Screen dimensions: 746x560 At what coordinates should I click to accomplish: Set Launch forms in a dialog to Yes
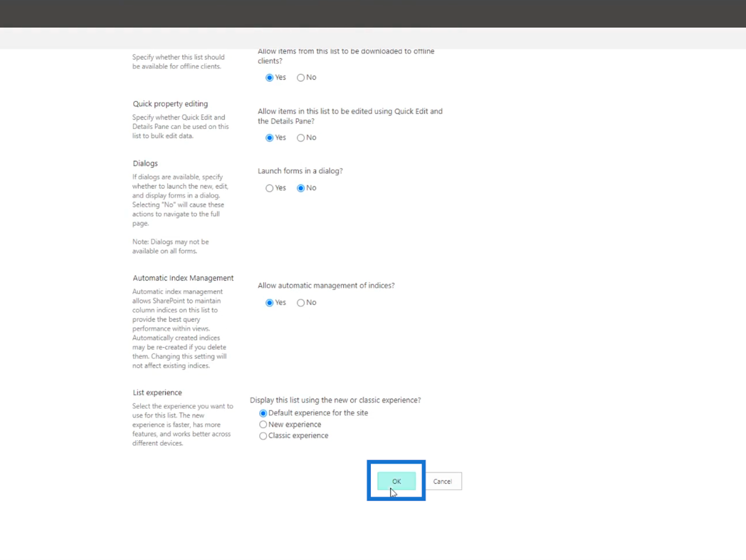coord(269,189)
